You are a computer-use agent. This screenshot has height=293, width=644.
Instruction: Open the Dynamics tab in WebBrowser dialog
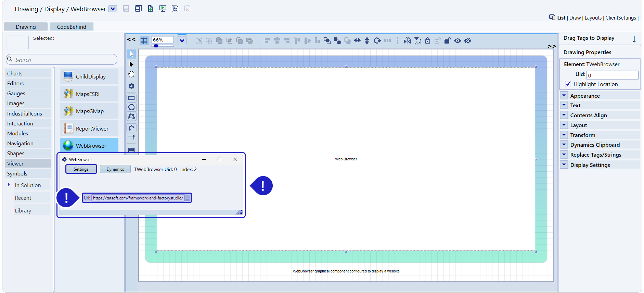pyautogui.click(x=115, y=169)
